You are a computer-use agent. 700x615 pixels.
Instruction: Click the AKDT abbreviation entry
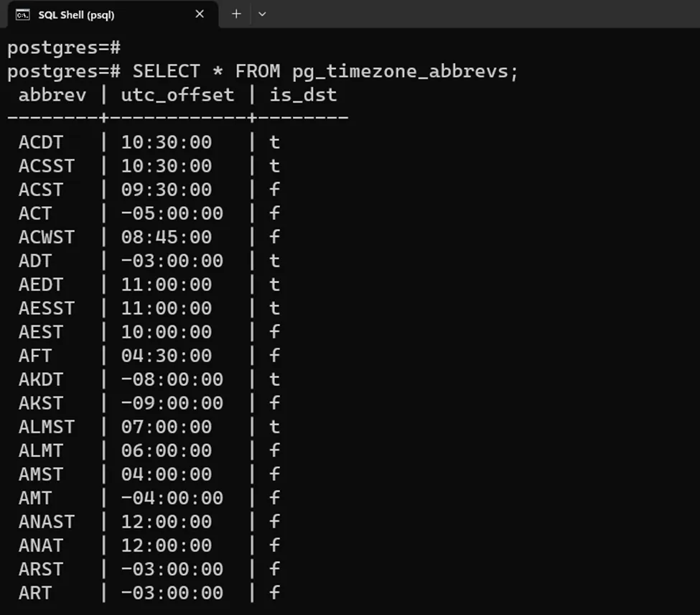click(x=41, y=379)
